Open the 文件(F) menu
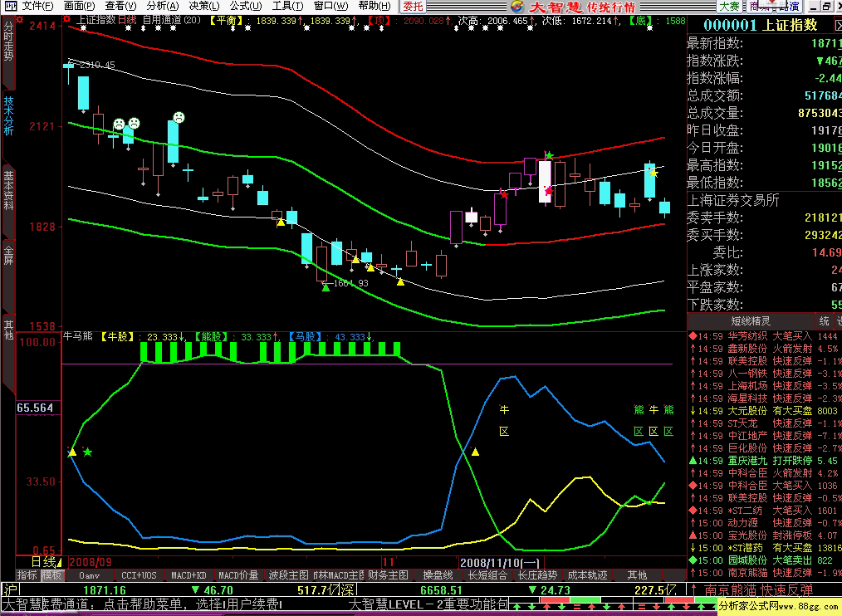The image size is (842, 616). pos(37,6)
